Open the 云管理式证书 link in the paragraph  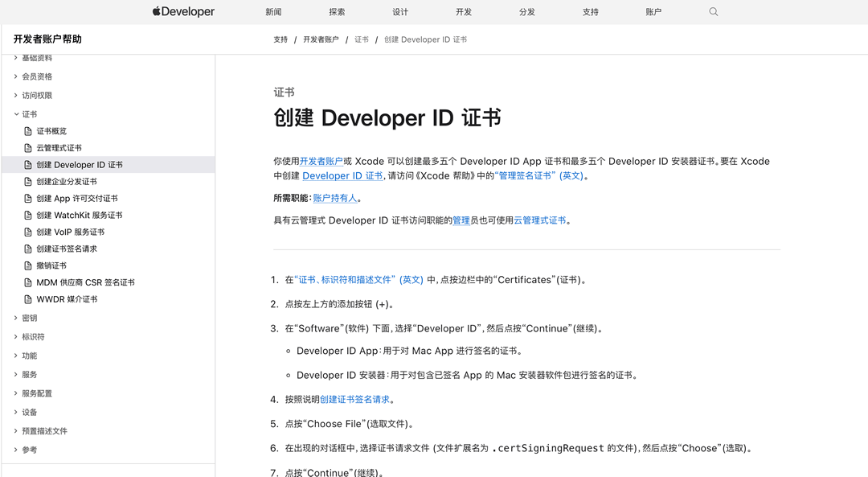540,220
